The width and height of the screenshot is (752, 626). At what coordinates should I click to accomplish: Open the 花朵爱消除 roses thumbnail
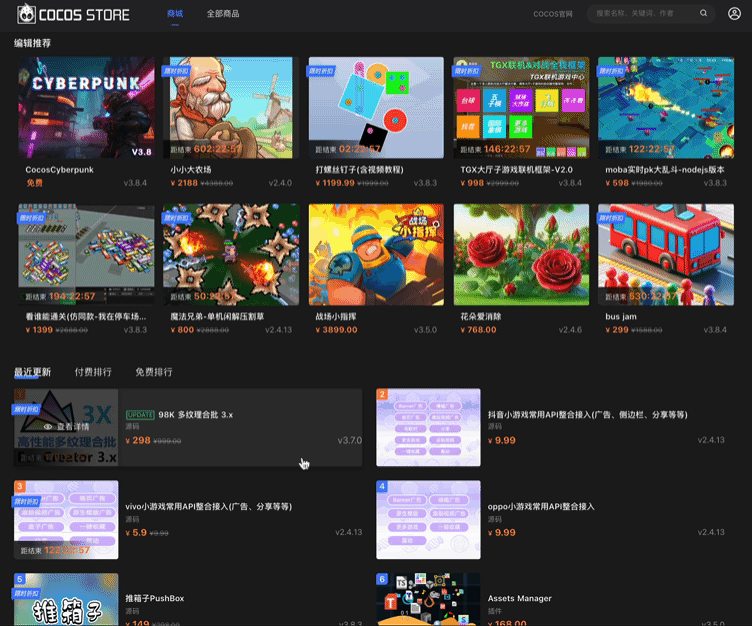[x=521, y=254]
